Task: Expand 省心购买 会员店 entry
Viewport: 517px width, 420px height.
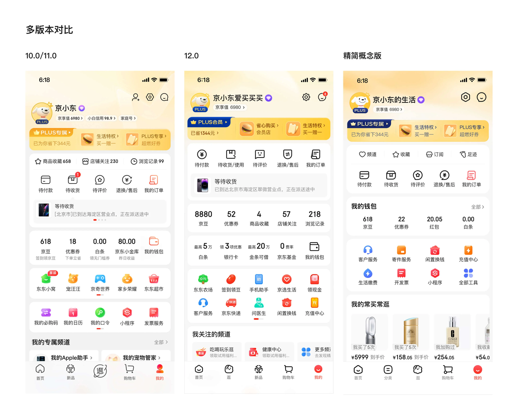Action: coord(259,129)
